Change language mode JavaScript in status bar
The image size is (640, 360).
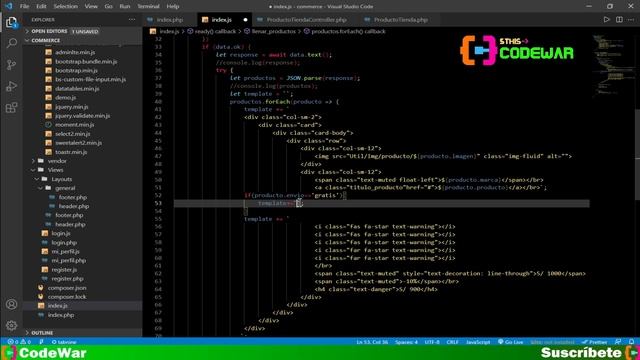(478, 342)
